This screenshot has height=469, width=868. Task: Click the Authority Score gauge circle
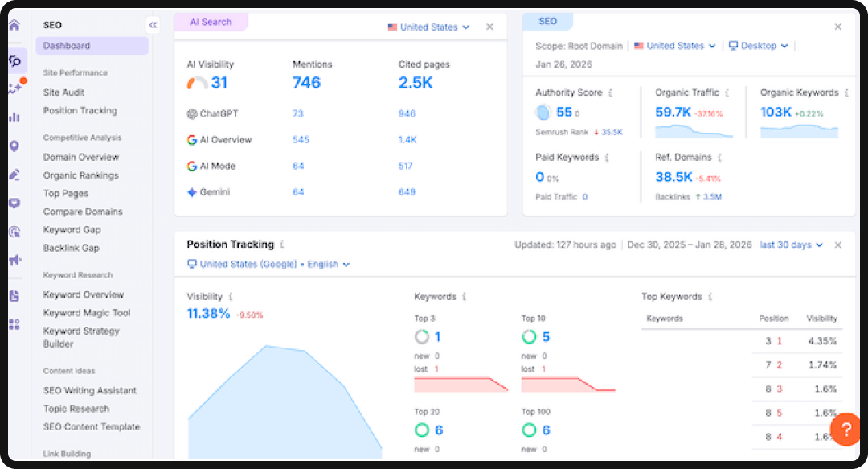542,113
